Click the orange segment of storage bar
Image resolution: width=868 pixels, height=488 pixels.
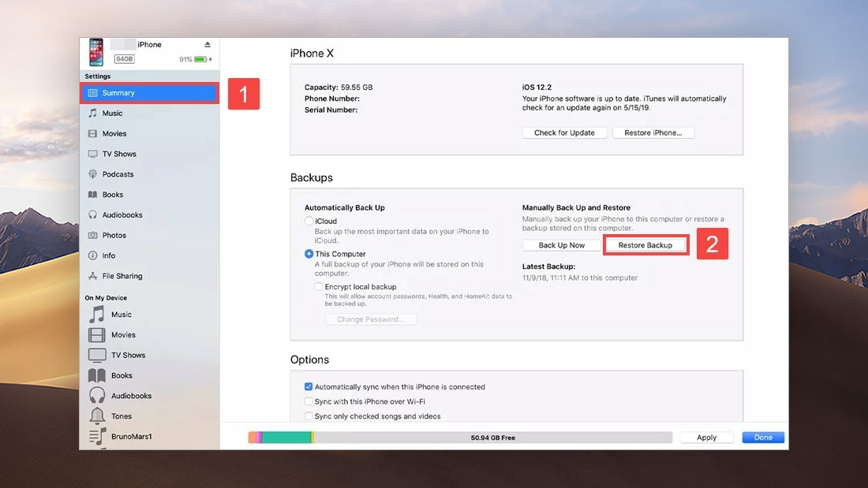click(252, 437)
